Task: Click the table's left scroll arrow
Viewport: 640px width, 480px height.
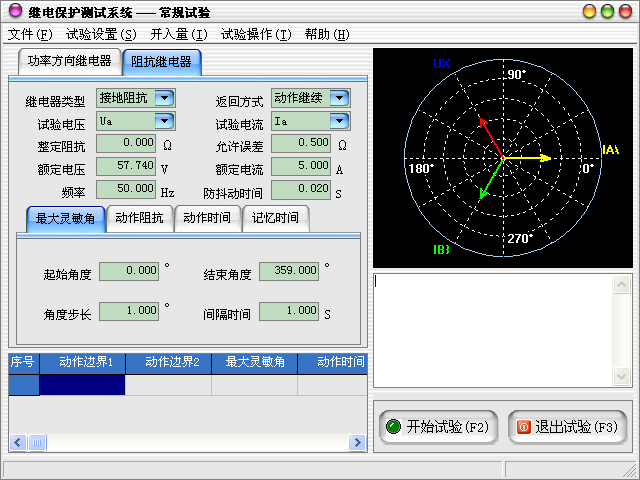Action: pyautogui.click(x=18, y=442)
